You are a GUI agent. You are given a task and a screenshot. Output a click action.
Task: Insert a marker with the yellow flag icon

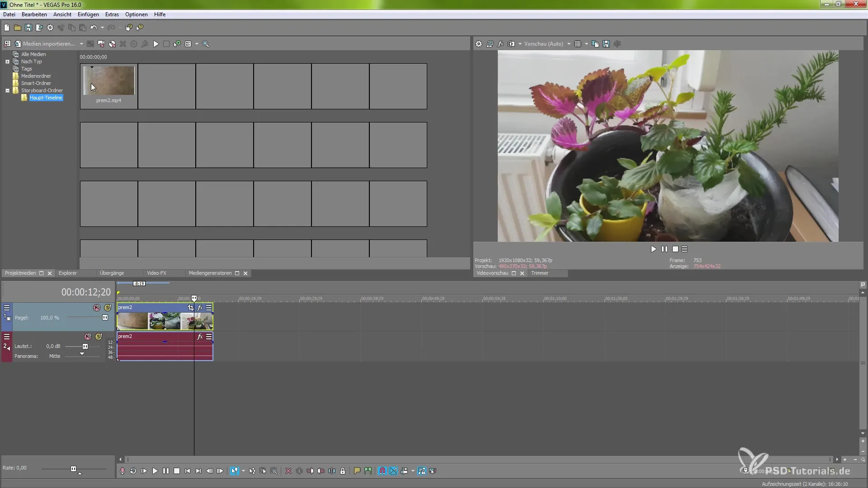(x=357, y=471)
